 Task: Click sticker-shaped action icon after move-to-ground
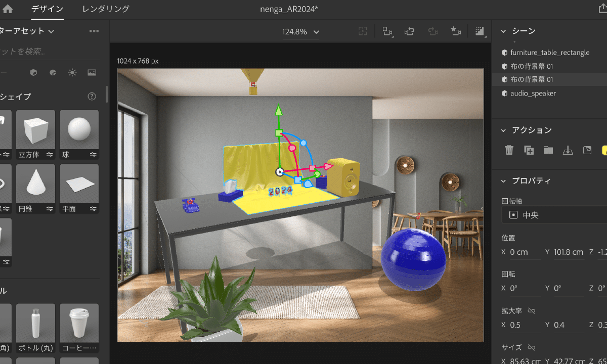coord(587,150)
